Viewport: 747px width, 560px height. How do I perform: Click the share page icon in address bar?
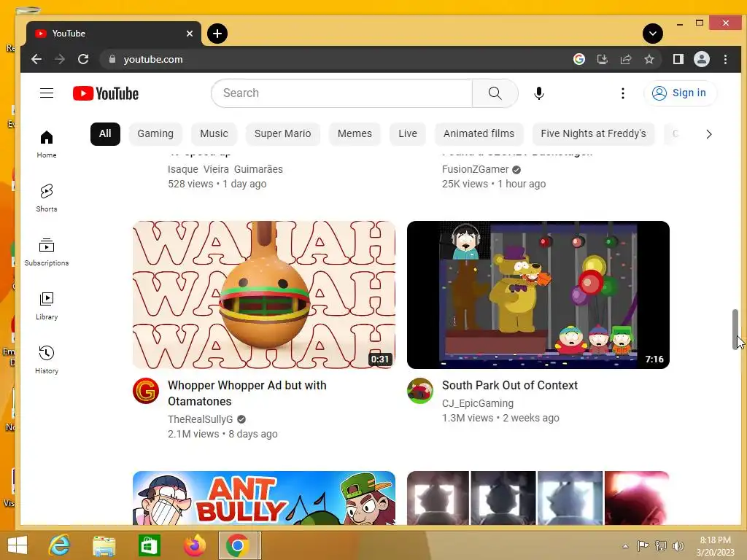[625, 59]
